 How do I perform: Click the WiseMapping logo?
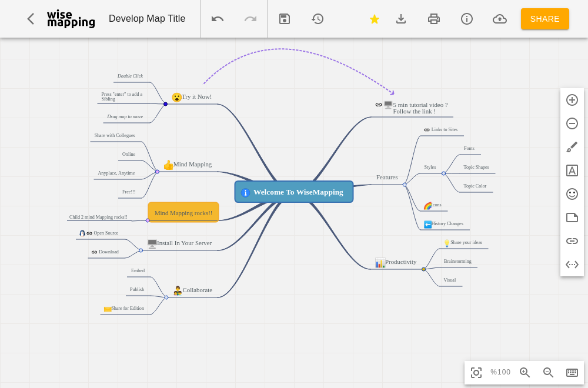(71, 19)
